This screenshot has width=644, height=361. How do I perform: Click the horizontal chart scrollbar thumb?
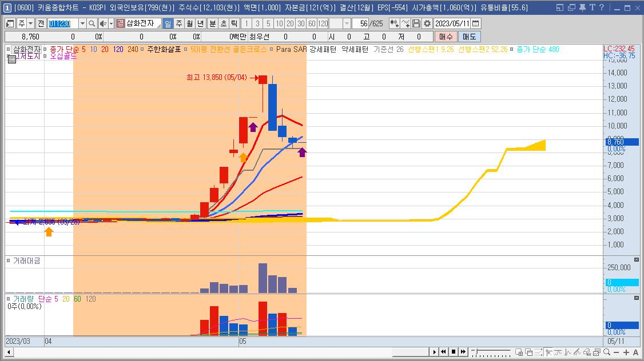coord(410,352)
